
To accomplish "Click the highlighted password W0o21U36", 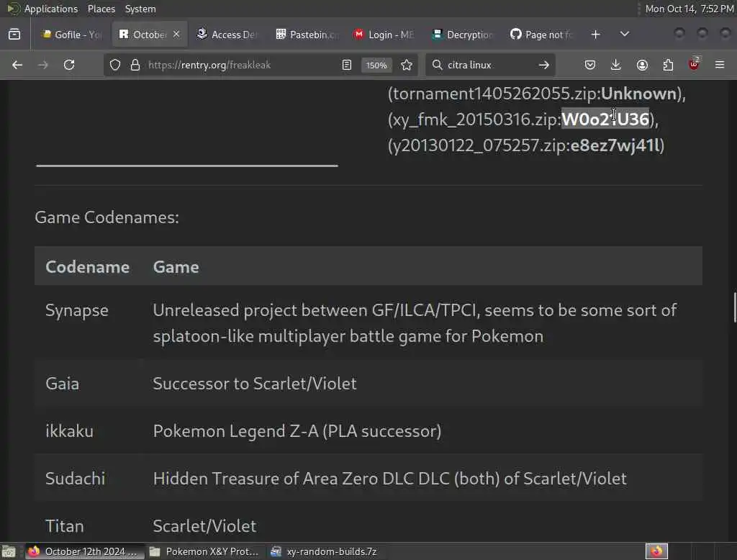I will (605, 119).
